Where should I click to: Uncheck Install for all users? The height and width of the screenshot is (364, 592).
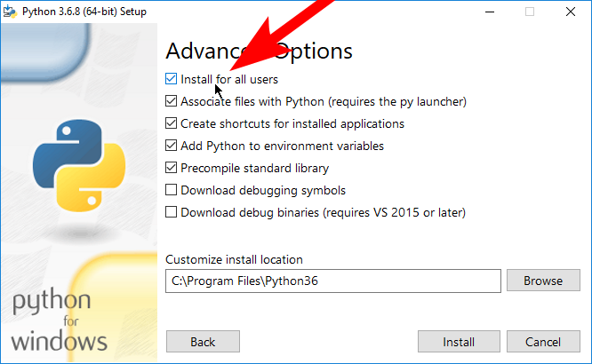click(x=172, y=79)
